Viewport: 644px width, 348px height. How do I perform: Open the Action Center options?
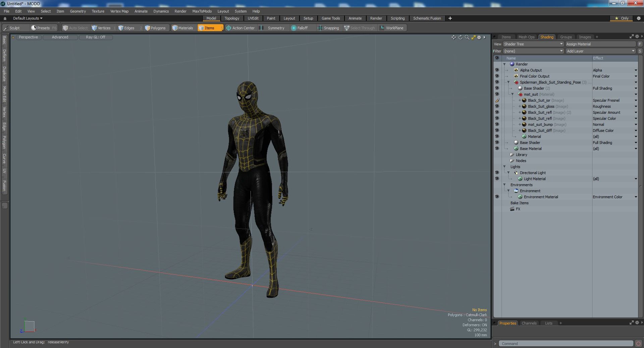(x=240, y=28)
